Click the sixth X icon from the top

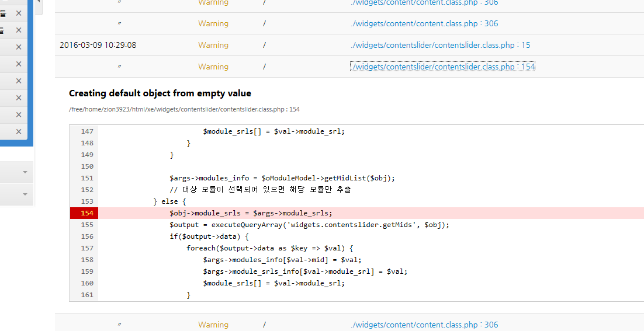pos(19,97)
